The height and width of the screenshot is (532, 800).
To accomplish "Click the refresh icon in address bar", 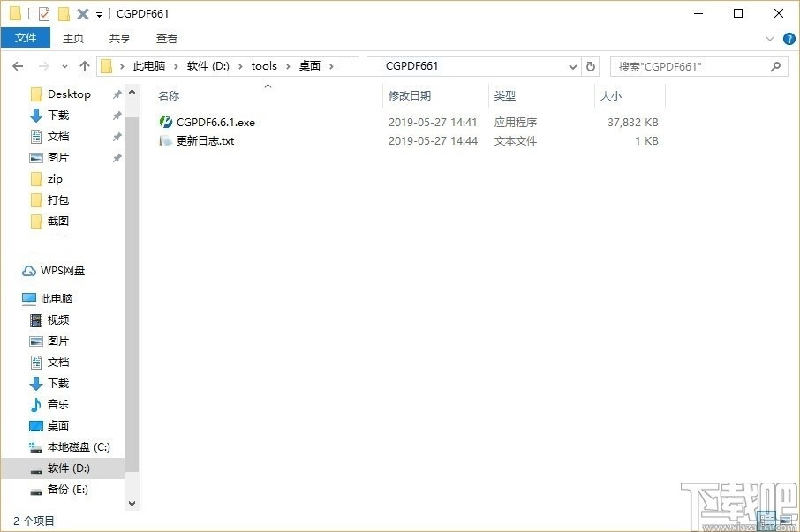I will (590, 66).
